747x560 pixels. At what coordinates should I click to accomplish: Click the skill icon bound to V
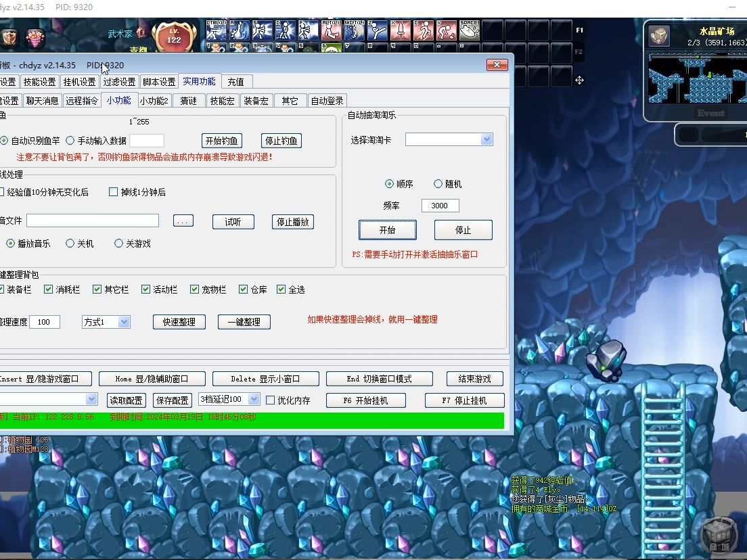(x=446, y=30)
